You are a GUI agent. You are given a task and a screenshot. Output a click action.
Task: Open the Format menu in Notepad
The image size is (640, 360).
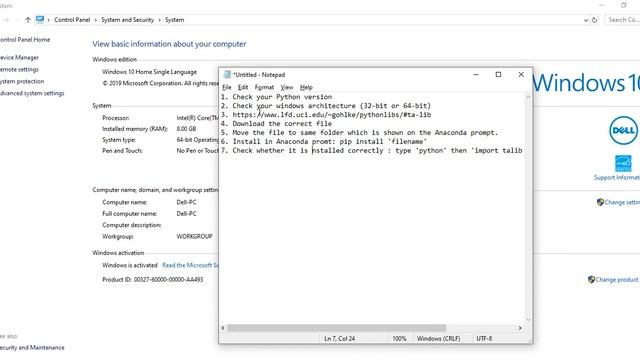point(264,87)
